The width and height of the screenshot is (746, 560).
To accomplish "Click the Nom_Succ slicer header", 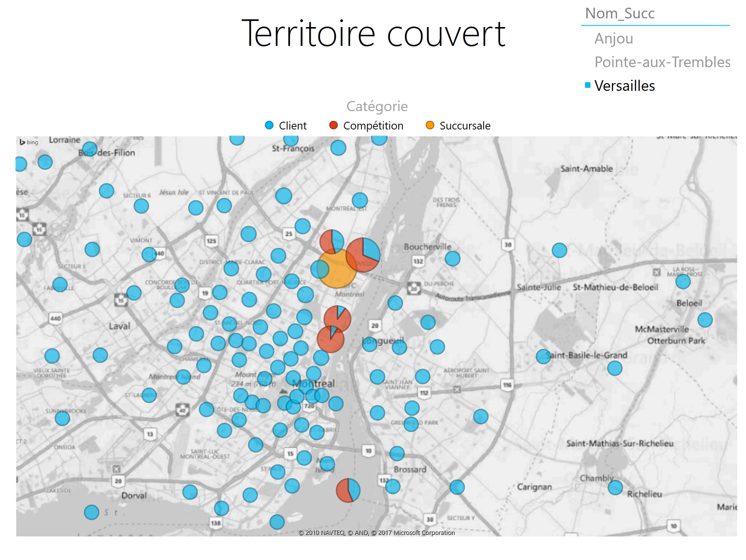I will point(620,14).
